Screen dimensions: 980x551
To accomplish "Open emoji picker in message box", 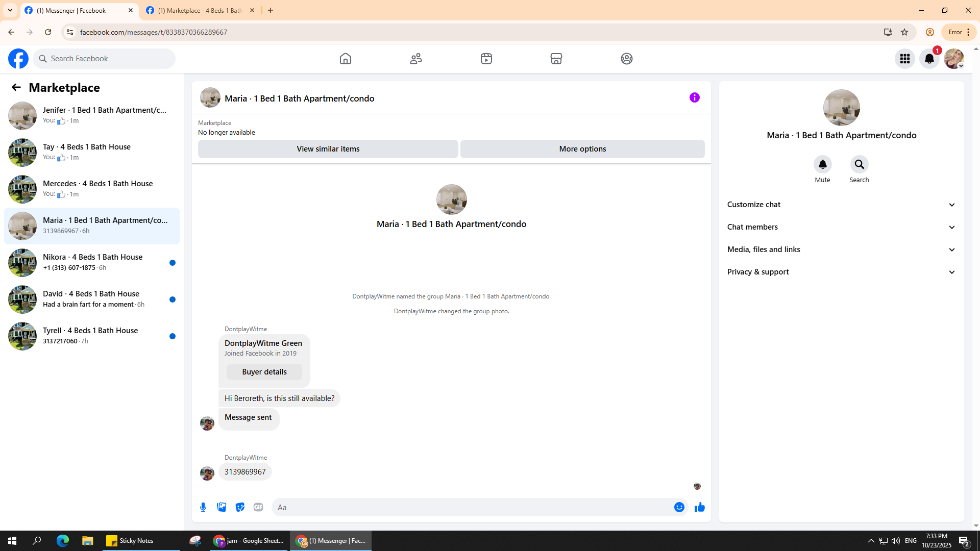I will tap(679, 507).
